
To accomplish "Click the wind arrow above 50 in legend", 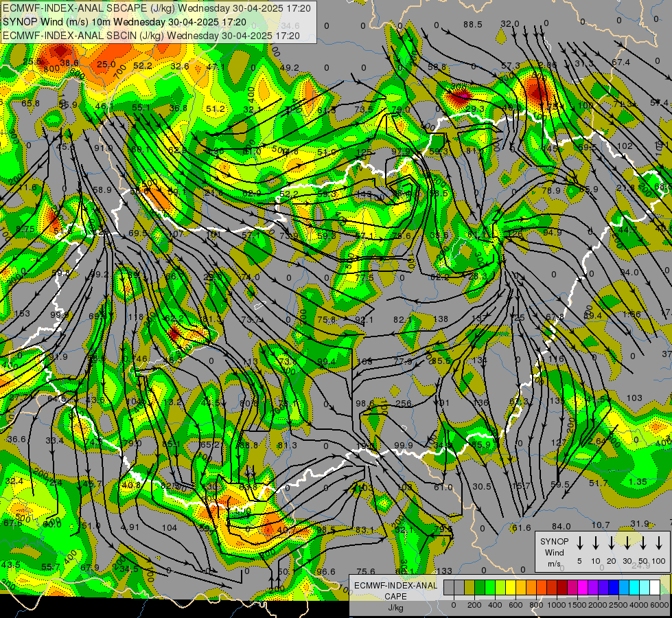I will point(643,543).
